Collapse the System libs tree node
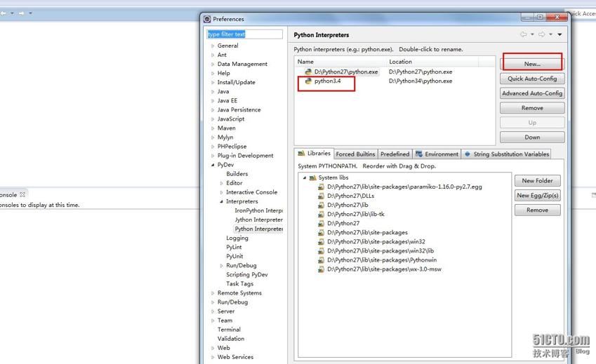This screenshot has height=364, width=596. click(x=305, y=178)
